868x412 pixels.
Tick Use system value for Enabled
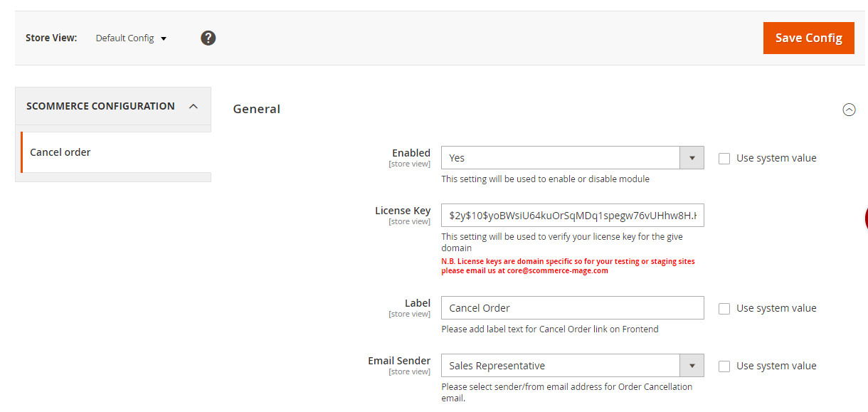724,159
